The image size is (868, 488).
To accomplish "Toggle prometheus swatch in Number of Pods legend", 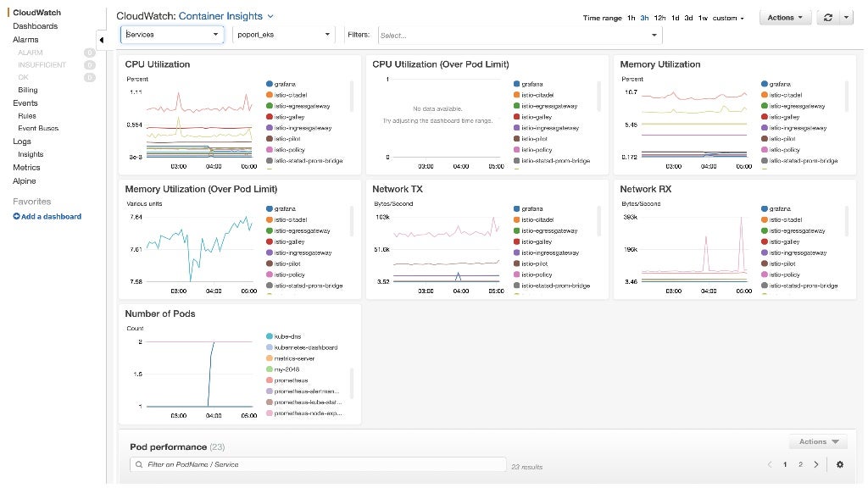I will click(270, 380).
